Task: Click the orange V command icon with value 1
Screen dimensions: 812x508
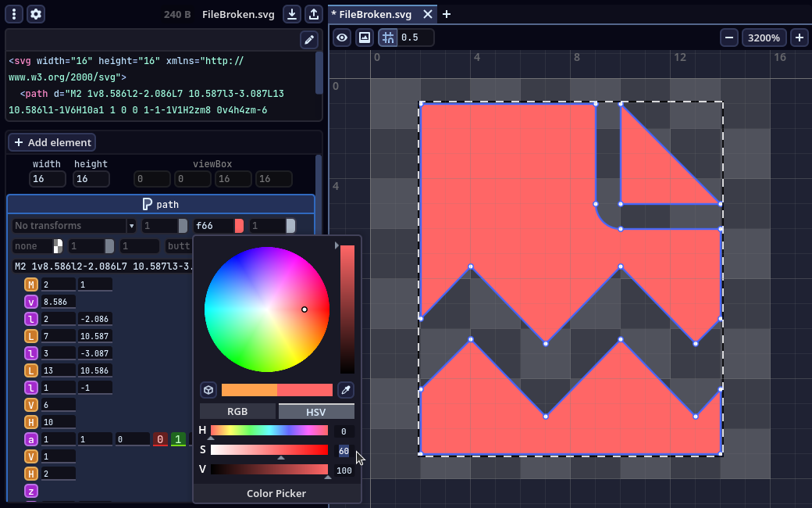Action: 31,456
